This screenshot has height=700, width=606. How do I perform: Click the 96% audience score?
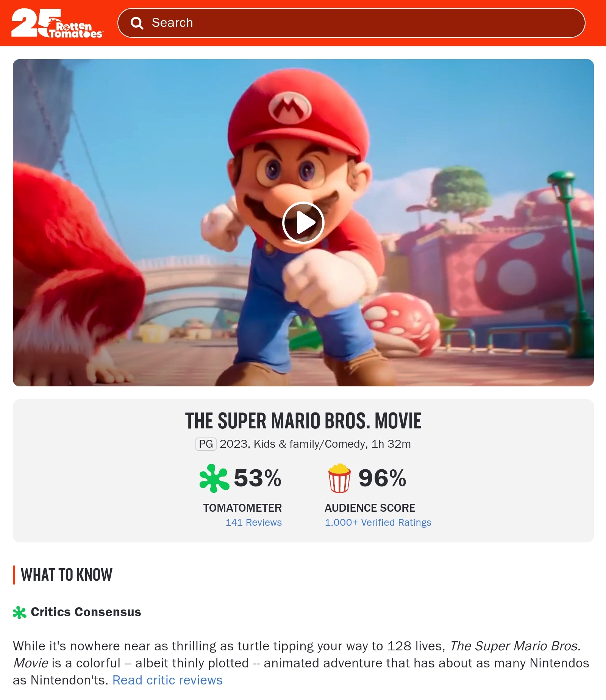pos(382,478)
